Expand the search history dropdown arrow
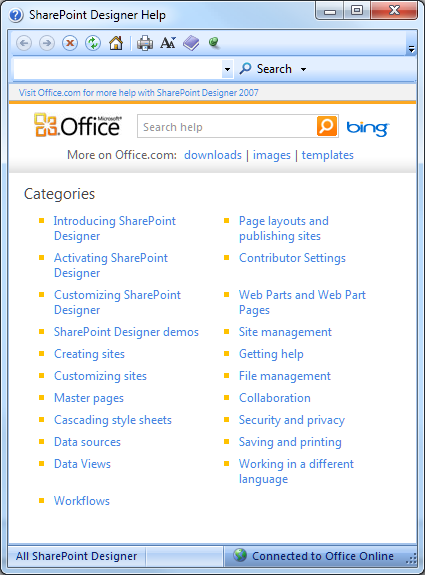This screenshot has height=575, width=425. coord(227,69)
